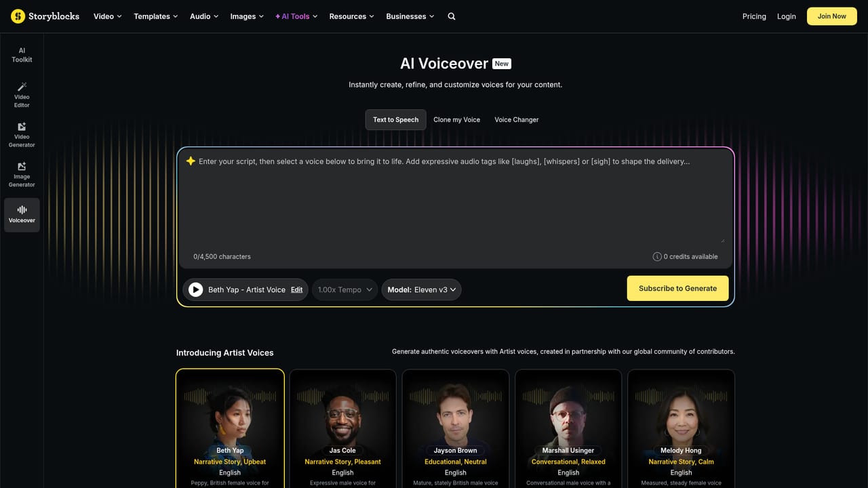Click the "New" badge beside AI Voiceover
This screenshot has height=488, width=868.
(502, 64)
